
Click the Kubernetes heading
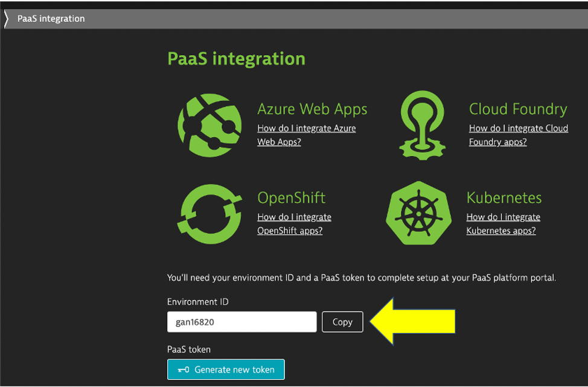[504, 197]
